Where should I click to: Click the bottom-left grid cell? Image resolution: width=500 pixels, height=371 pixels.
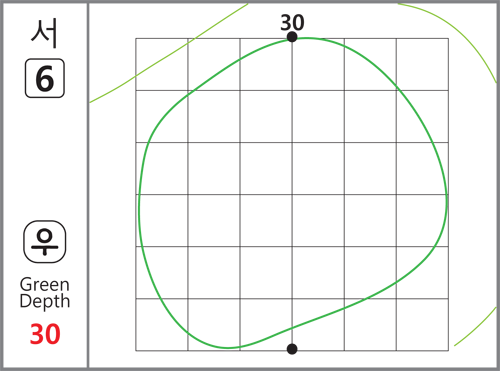click(162, 325)
